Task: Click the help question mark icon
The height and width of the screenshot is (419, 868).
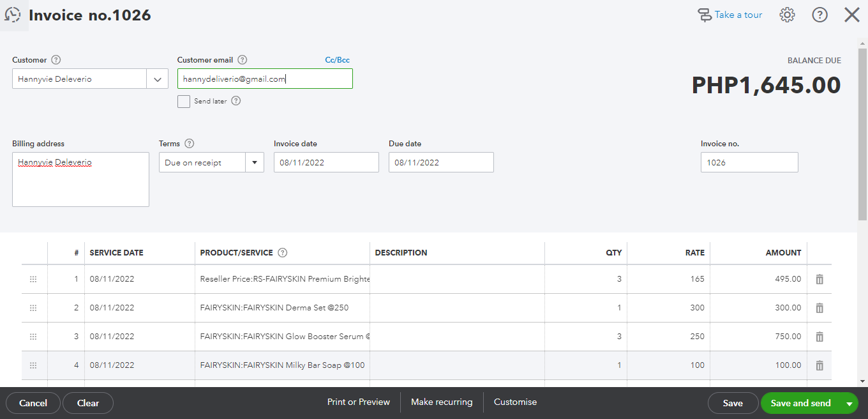Action: [819, 15]
